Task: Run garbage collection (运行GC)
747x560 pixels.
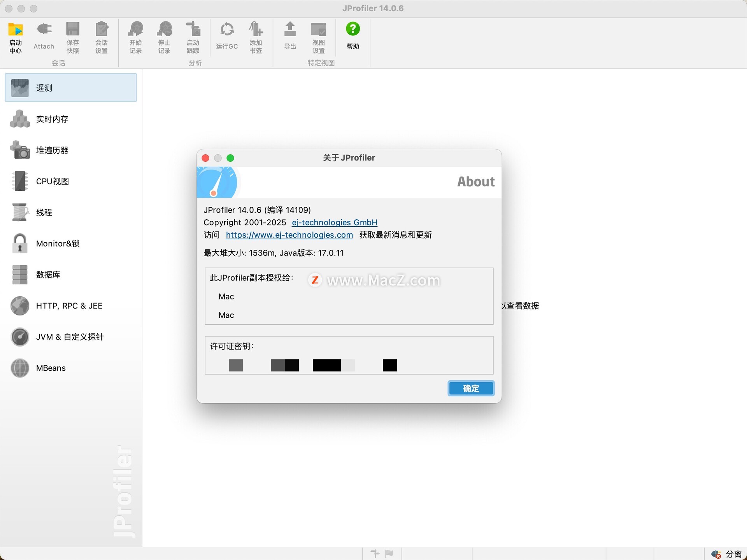Action: click(x=227, y=36)
